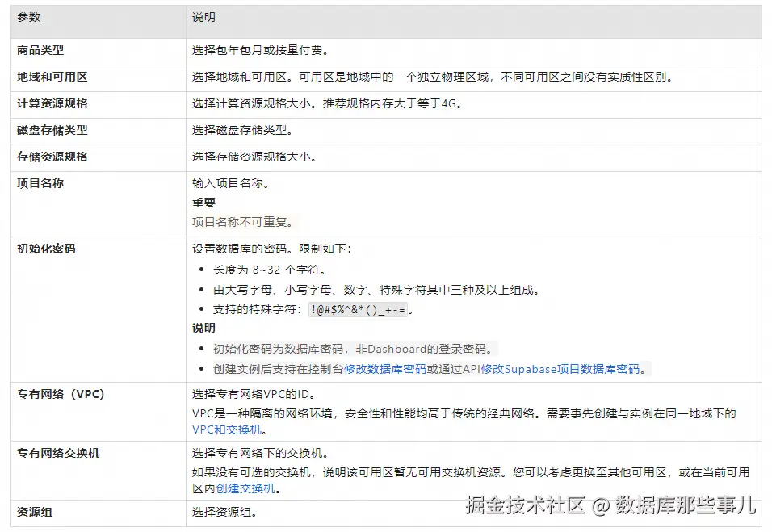Select text 选择存储资源规格大小。
This screenshot has width=772, height=532.
tap(254, 157)
